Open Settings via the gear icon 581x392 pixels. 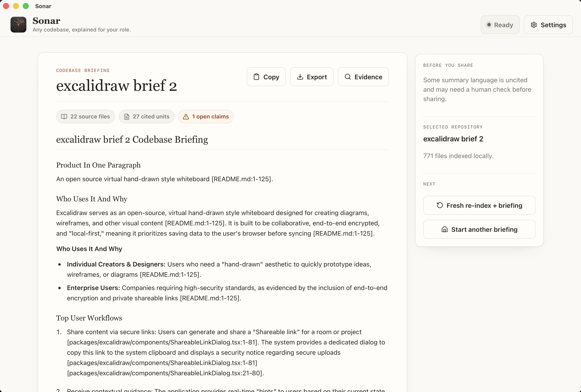coord(534,25)
